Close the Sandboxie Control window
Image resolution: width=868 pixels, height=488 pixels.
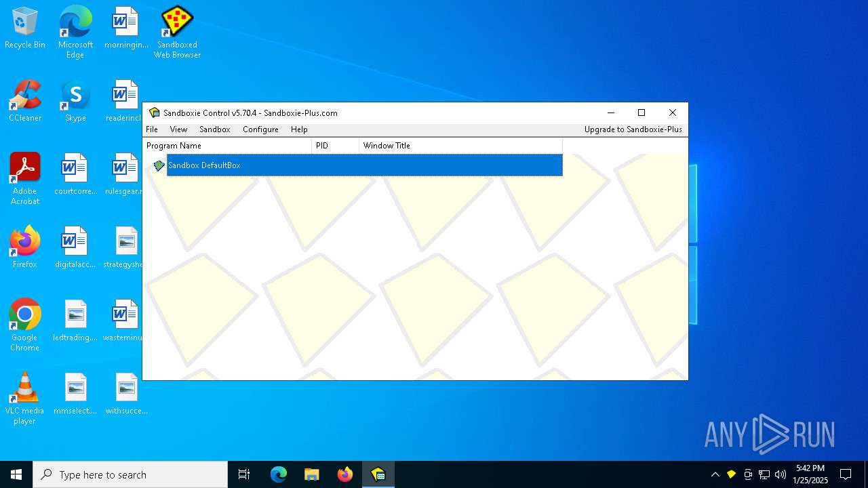[673, 113]
